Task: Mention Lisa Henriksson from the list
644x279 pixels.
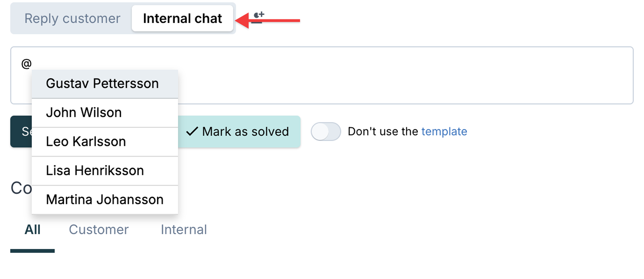Action: pyautogui.click(x=105, y=171)
